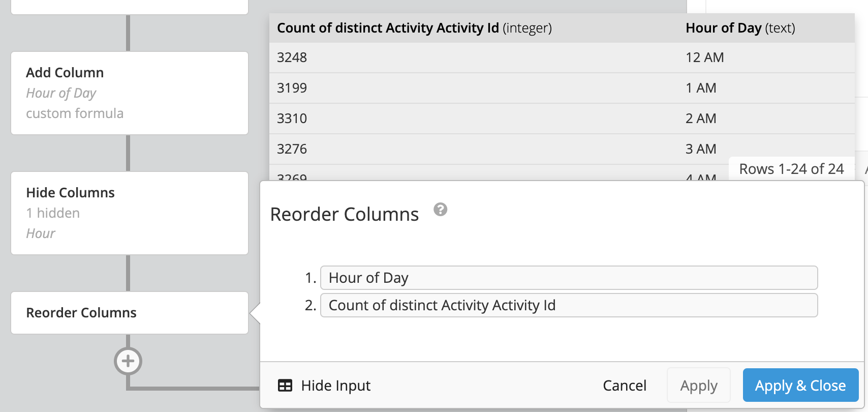This screenshot has width=868, height=412.
Task: Click the Apply button
Action: tap(699, 386)
